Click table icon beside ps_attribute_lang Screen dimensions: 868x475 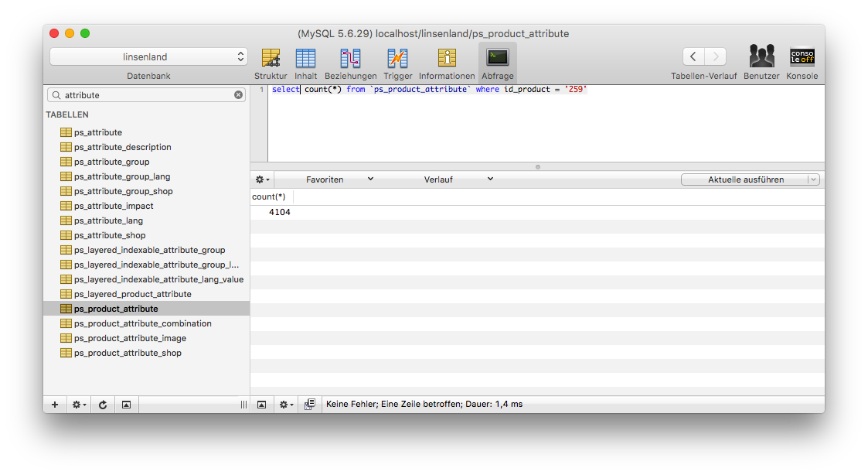[x=66, y=220]
